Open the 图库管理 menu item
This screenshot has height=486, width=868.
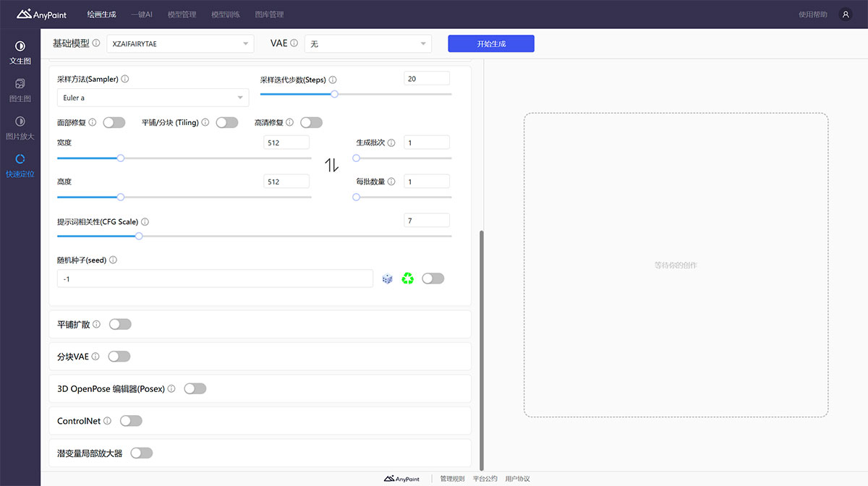point(269,14)
